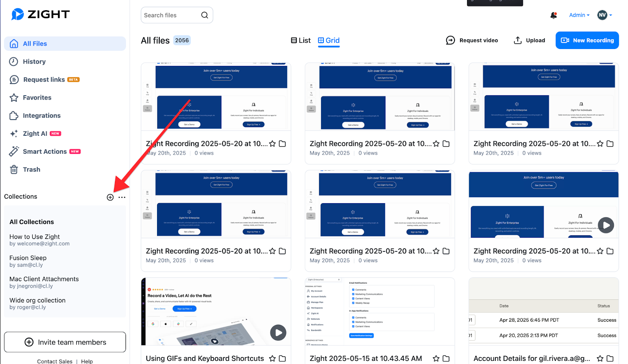The width and height of the screenshot is (628, 364).
Task: Select All Collections heading
Action: [32, 222]
